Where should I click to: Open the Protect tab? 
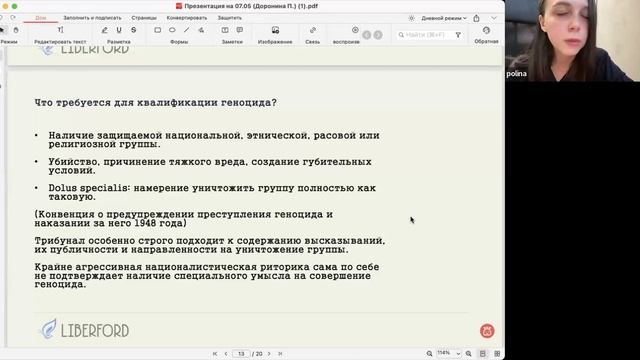coord(230,18)
